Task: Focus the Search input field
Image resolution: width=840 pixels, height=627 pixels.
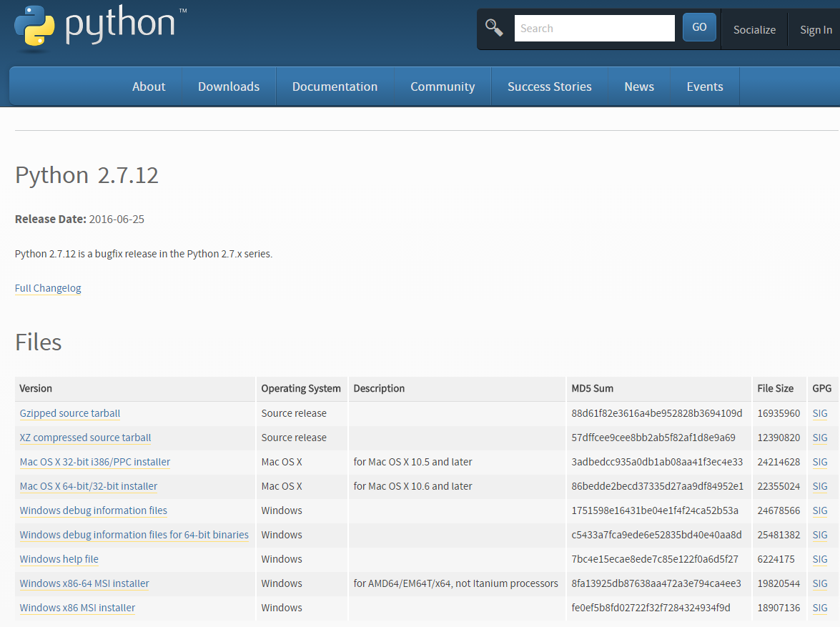Action: [594, 28]
